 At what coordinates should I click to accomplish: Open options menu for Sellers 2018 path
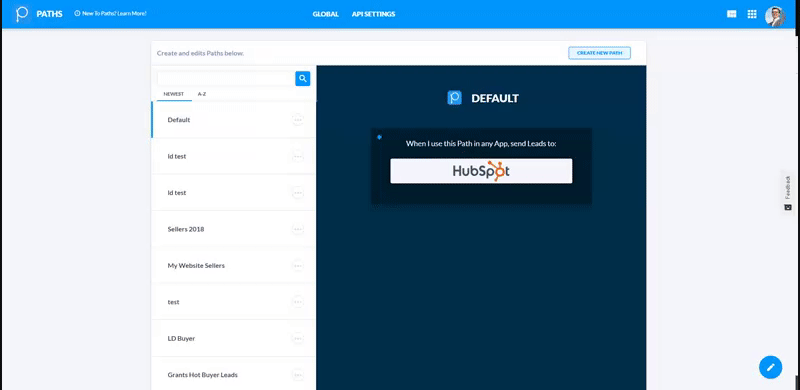click(297, 229)
